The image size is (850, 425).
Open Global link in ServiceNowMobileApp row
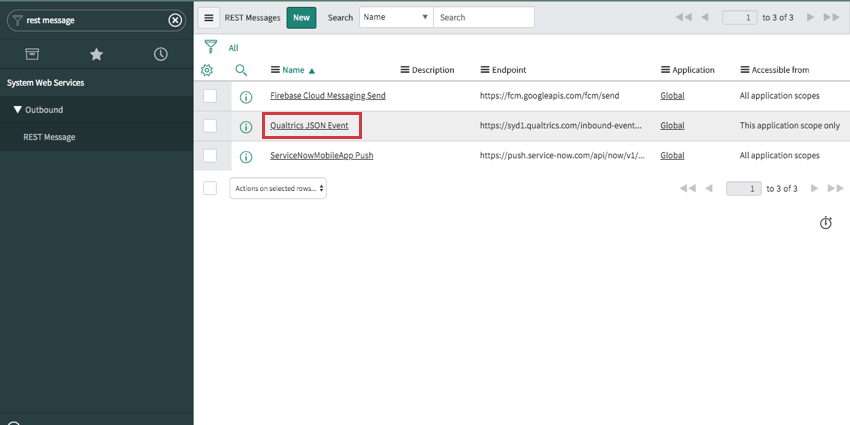coord(672,156)
